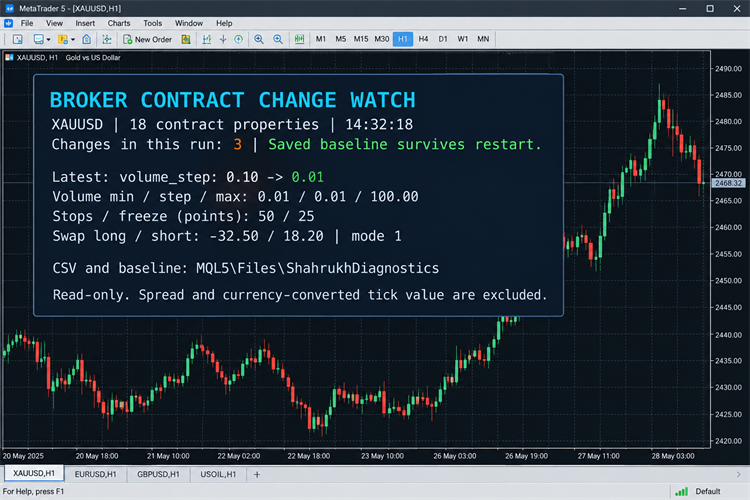This screenshot has height=500, width=750.
Task: Click the 'Gold vs US Dollar' chart label
Action: 93,57
